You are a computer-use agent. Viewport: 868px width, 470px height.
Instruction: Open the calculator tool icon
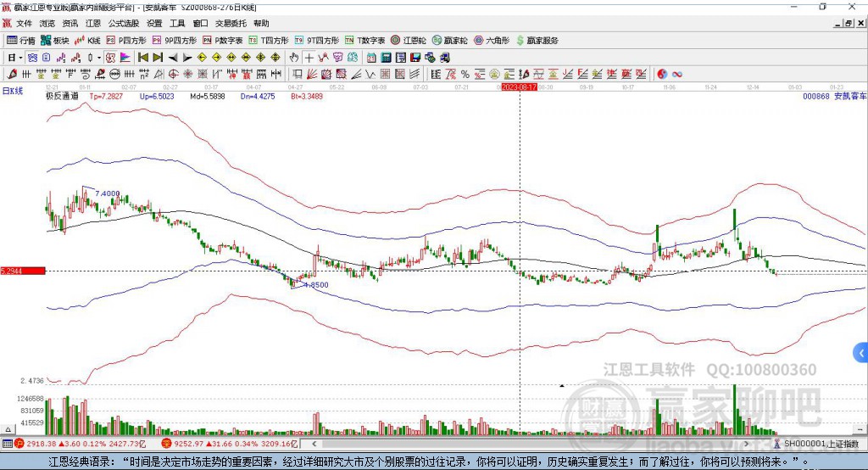(386, 58)
